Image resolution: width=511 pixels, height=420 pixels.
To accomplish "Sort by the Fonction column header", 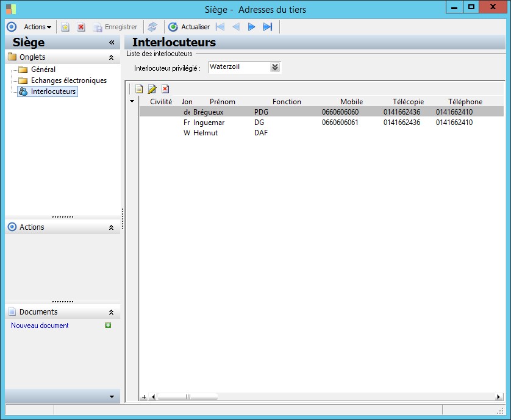I will coord(287,102).
